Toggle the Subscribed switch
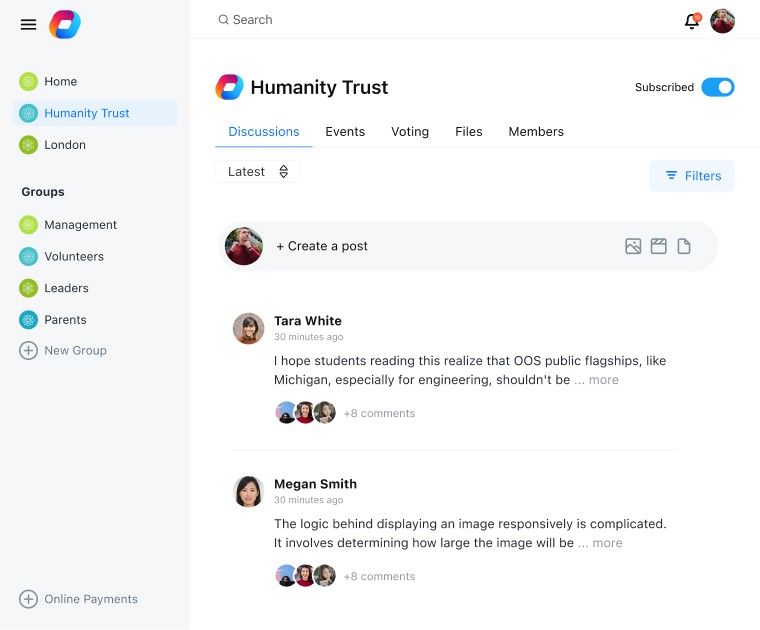 click(718, 87)
